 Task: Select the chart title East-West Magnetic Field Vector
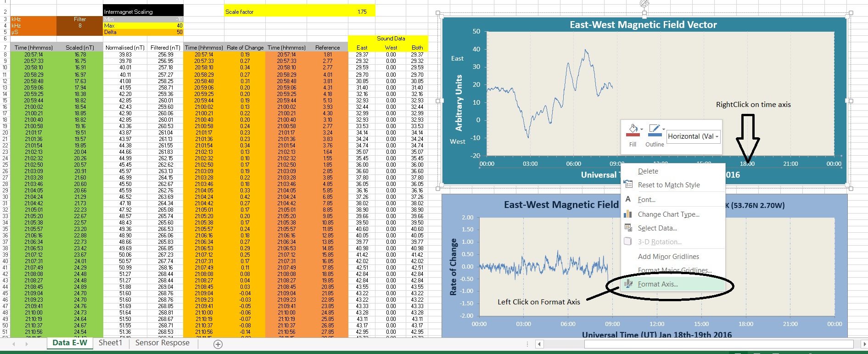(643, 25)
